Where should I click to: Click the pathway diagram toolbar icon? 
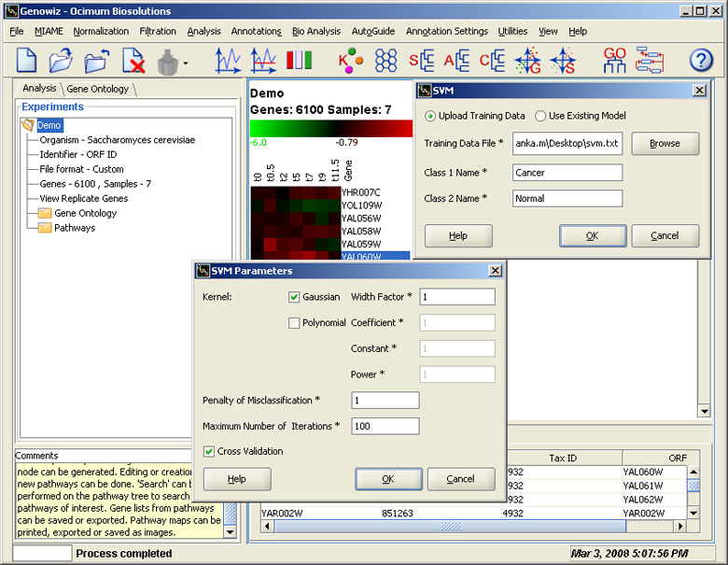(650, 61)
